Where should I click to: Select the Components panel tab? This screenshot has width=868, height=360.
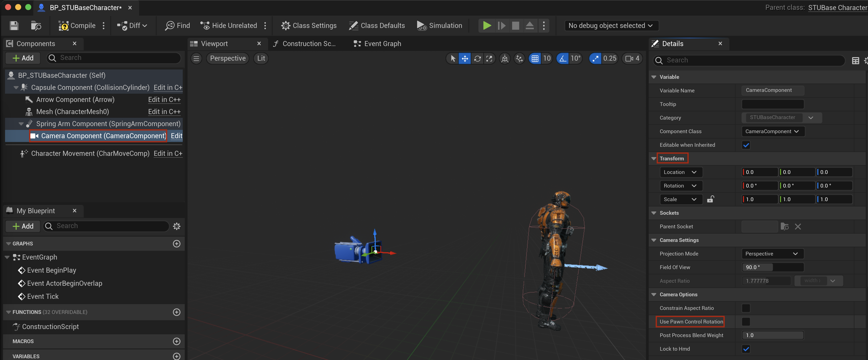(35, 44)
